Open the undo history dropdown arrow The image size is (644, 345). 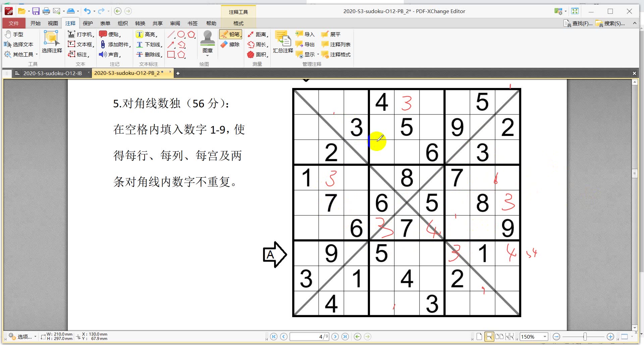tap(94, 11)
